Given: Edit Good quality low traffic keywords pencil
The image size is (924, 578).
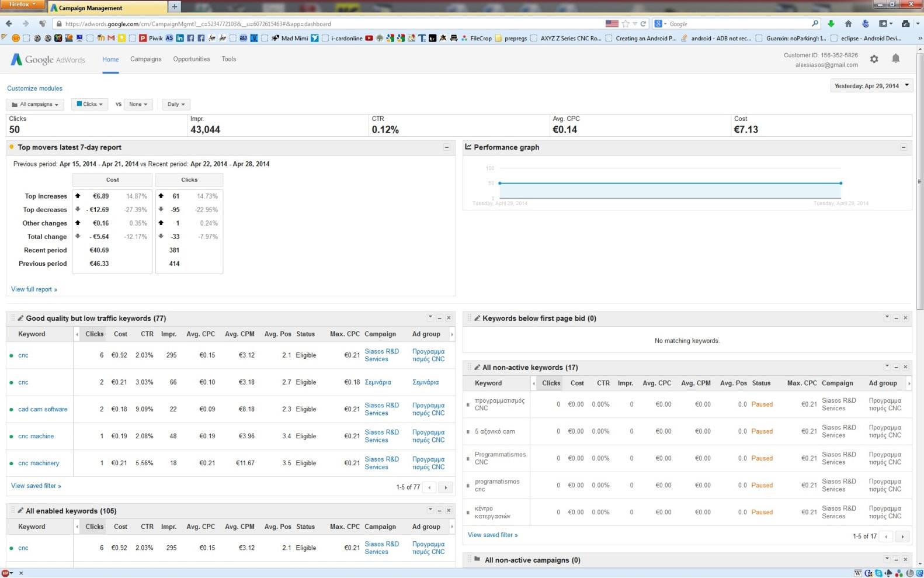Looking at the screenshot, I should pos(20,318).
